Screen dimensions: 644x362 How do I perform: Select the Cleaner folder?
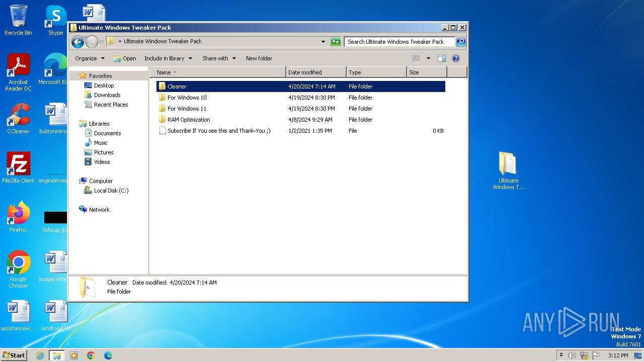coord(300,86)
